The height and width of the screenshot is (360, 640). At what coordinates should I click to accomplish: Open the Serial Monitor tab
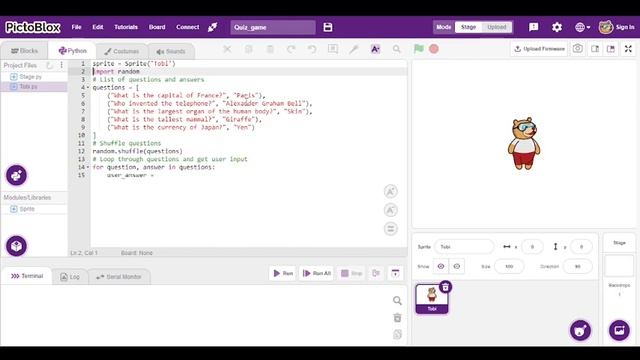tap(118, 277)
